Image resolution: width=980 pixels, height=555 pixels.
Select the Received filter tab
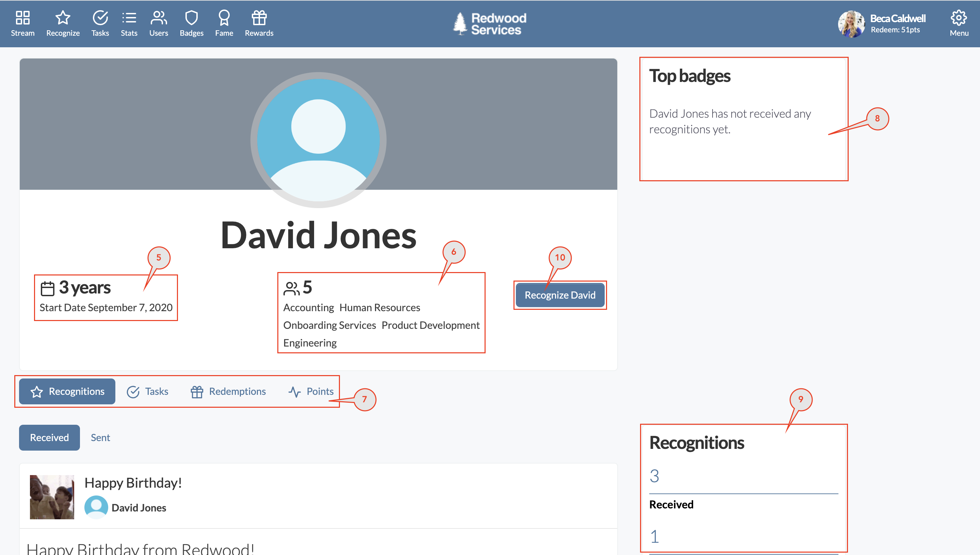click(50, 438)
